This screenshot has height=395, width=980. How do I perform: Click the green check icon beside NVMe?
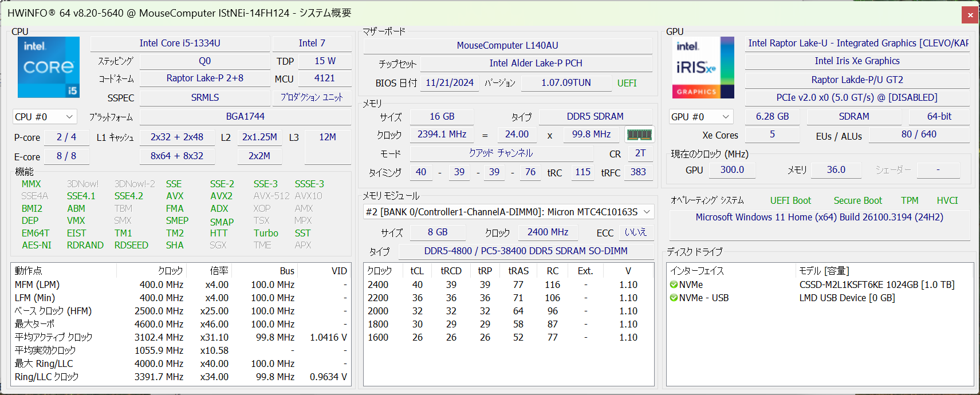(x=674, y=285)
